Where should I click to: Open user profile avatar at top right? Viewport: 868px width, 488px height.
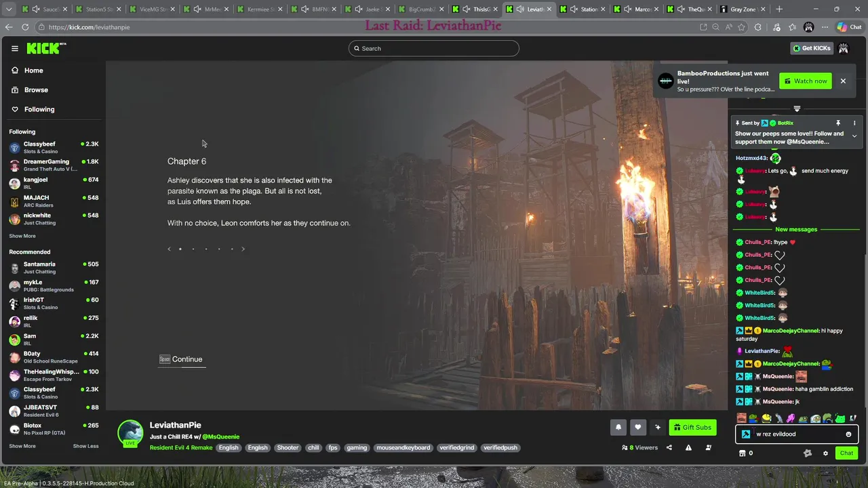[x=844, y=48]
